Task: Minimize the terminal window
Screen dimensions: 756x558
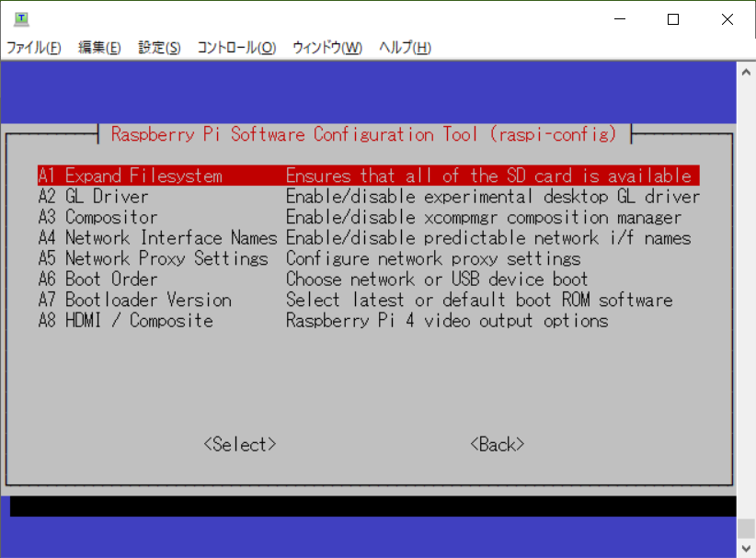Action: point(620,19)
